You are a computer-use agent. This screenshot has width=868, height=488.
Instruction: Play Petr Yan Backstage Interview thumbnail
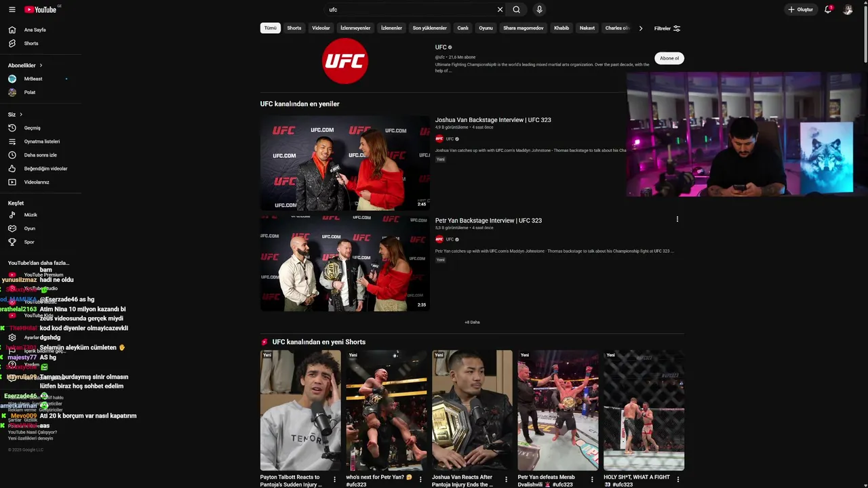click(x=345, y=264)
